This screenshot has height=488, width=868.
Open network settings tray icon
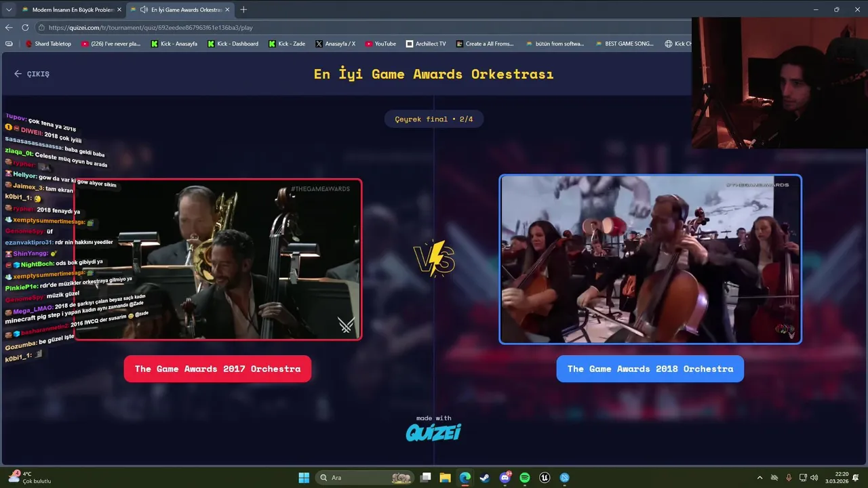click(804, 478)
